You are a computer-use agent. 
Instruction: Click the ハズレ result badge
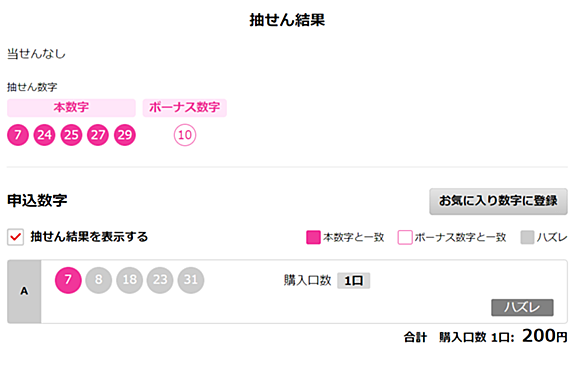[522, 307]
